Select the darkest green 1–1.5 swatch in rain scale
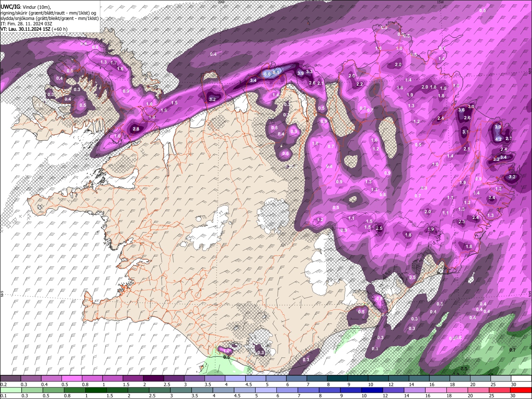 pos(96,390)
